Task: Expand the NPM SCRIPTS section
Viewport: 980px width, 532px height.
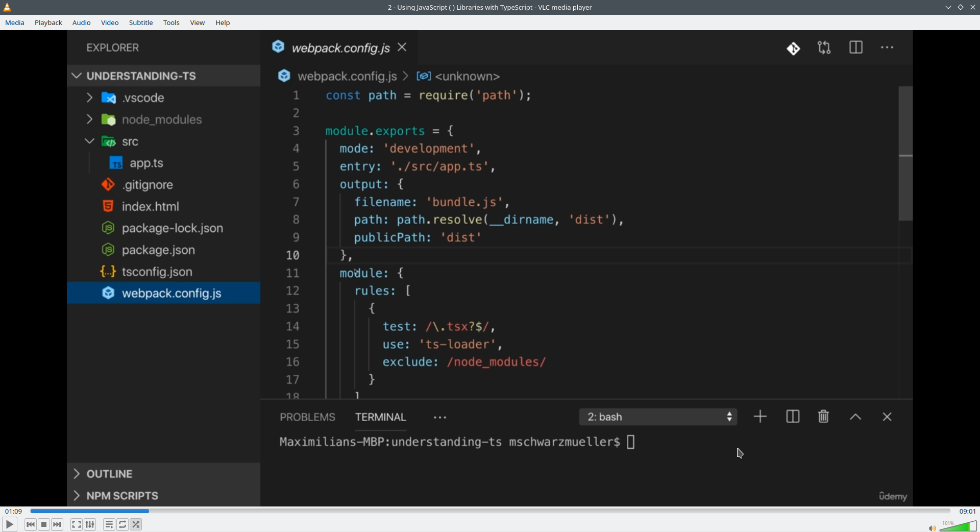Action: tap(163, 496)
